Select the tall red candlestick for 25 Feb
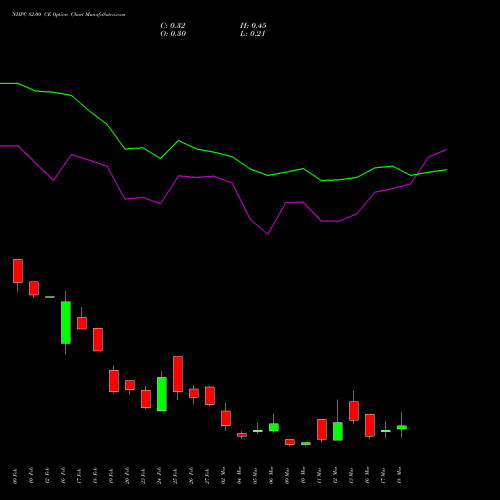The width and height of the screenshot is (500, 500). point(178,374)
